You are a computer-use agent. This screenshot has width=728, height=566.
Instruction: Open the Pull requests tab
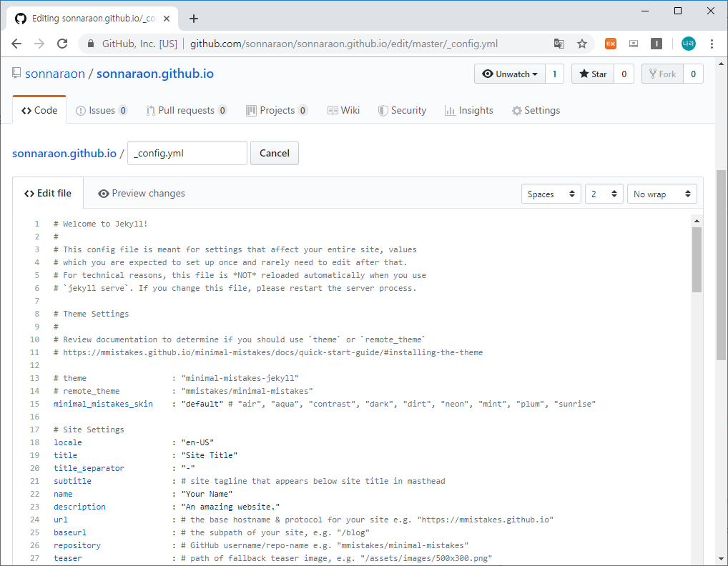[186, 111]
